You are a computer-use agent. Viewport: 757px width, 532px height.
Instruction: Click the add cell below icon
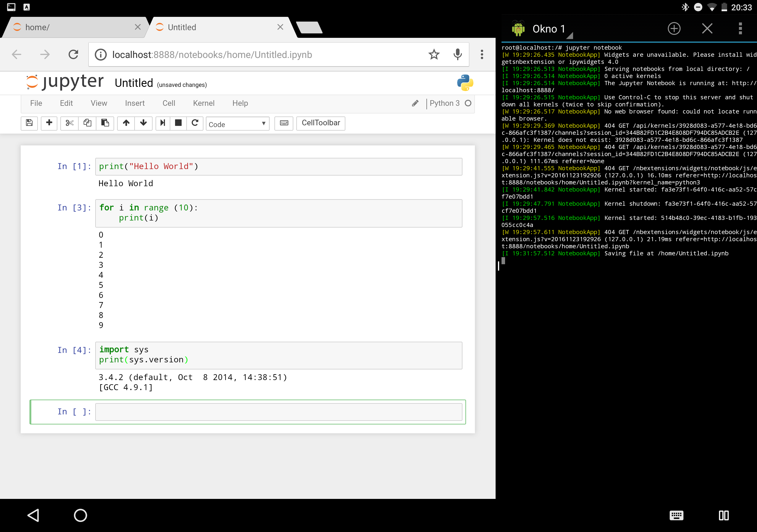pyautogui.click(x=49, y=123)
